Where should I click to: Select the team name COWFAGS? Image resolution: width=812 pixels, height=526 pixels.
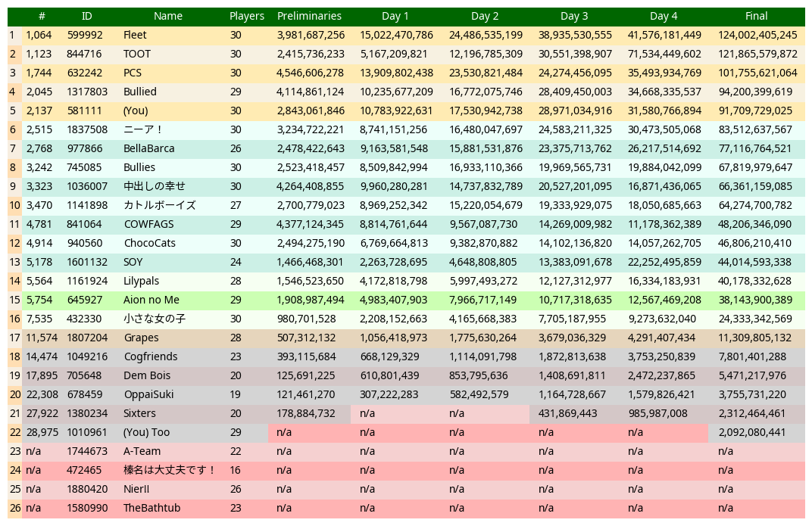tap(148, 225)
